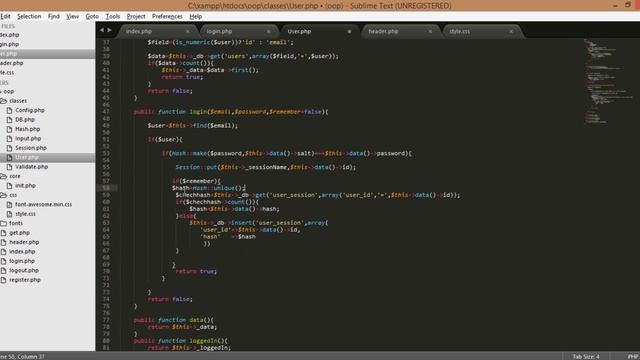Open the Help menu

(196, 16)
